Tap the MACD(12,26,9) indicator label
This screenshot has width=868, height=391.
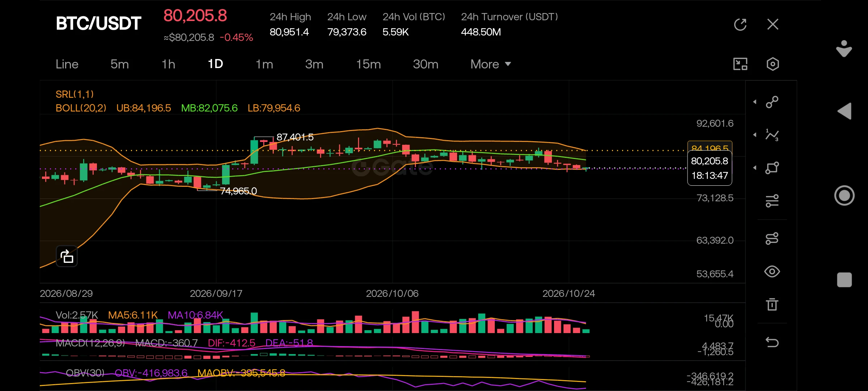(90, 343)
